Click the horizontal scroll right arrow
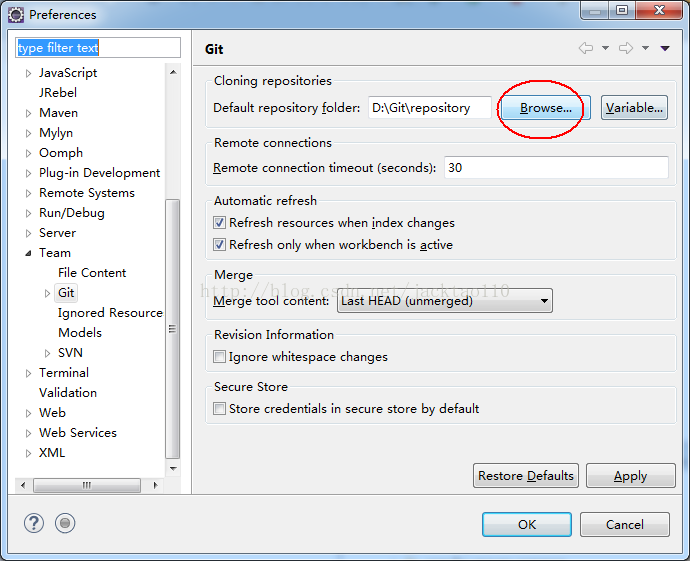This screenshot has width=690, height=561. point(155,485)
